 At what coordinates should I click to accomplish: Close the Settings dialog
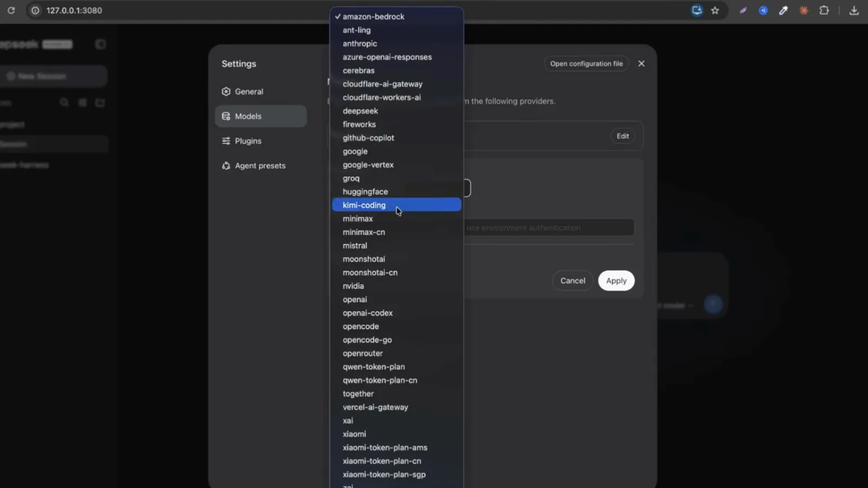(641, 63)
